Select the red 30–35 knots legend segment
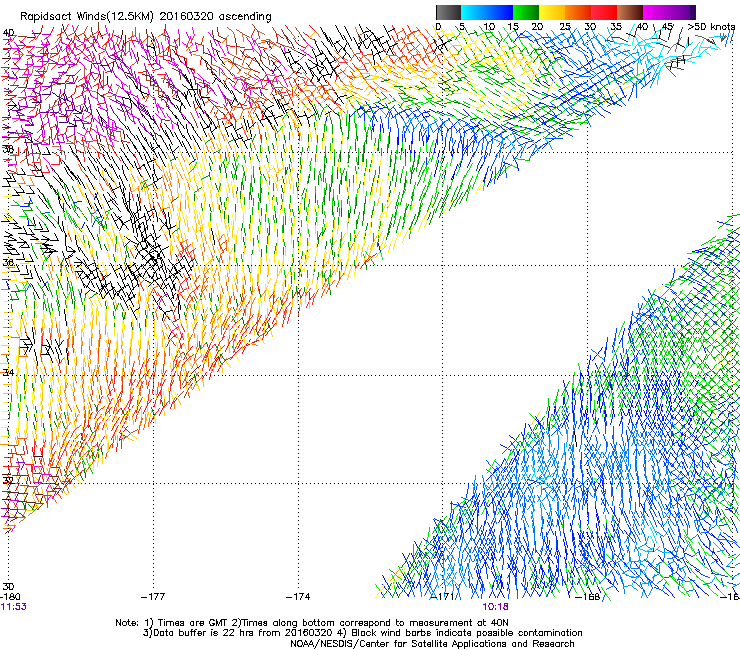This screenshot has height=650, width=740. [604, 12]
